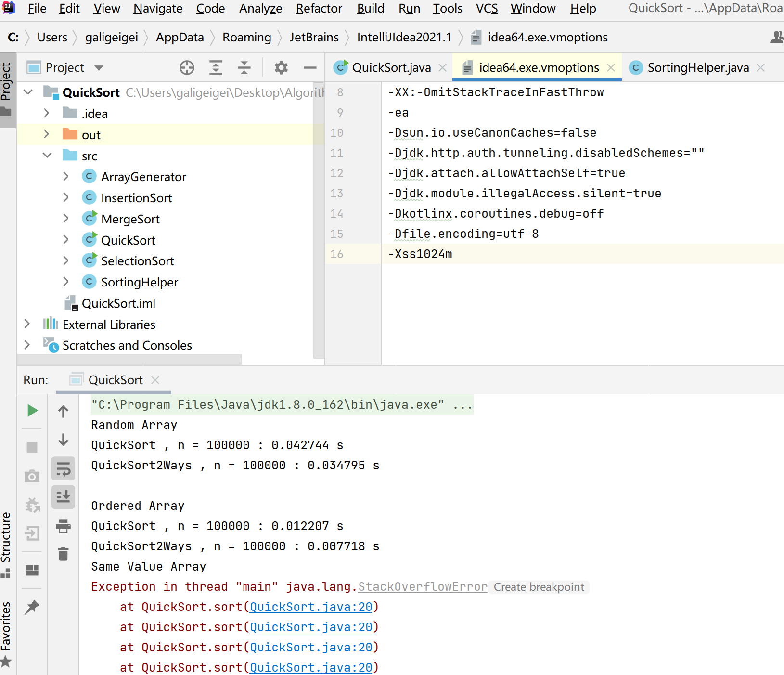
Task: Click Collapse All in Project toolbar
Action: [x=244, y=68]
